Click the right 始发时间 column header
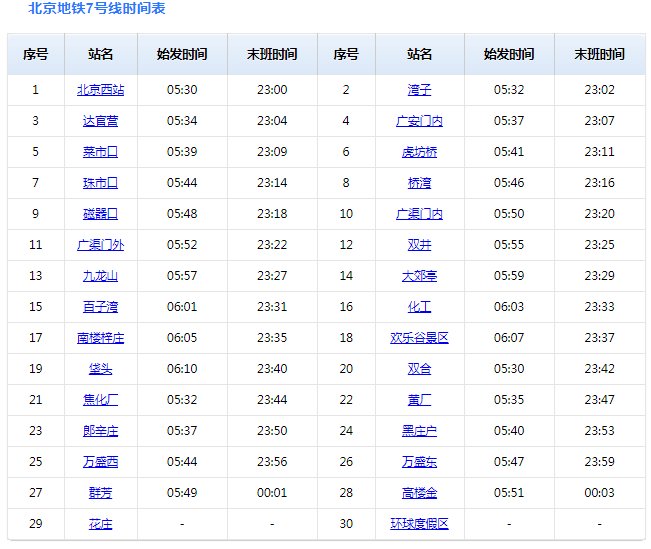The width and height of the screenshot is (651, 549). 509,54
